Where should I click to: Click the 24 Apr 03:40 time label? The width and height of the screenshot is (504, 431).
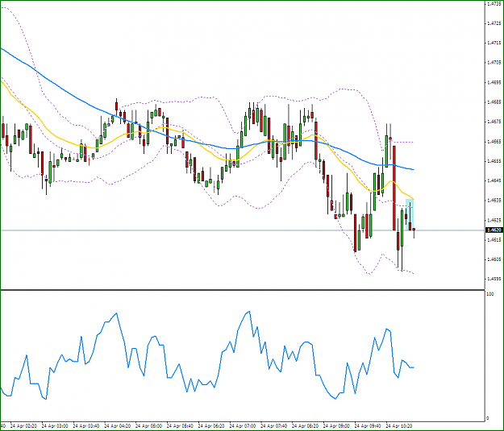[86, 426]
